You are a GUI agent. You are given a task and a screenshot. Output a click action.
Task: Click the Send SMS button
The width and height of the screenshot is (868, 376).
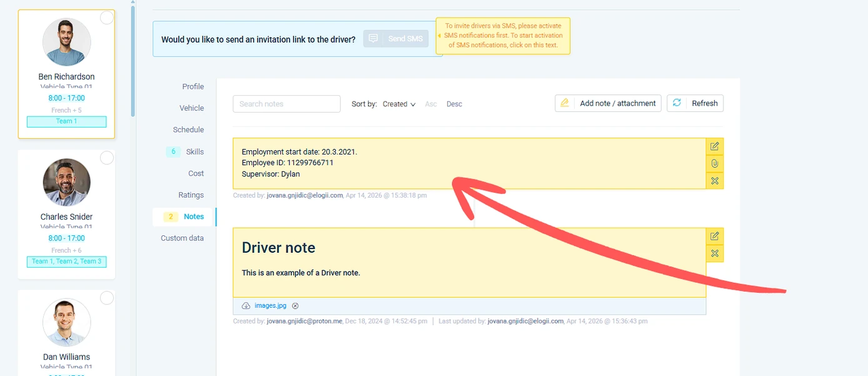coord(396,39)
